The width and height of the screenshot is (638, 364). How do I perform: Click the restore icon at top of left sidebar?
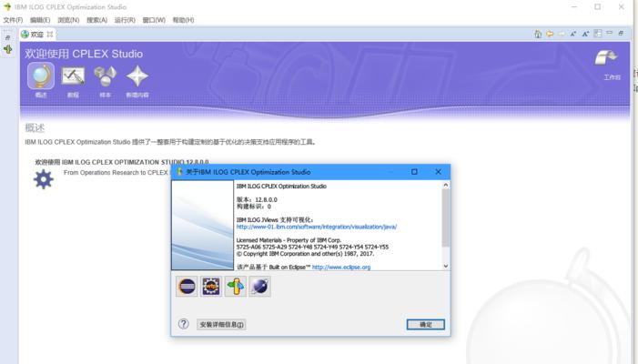(x=7, y=37)
